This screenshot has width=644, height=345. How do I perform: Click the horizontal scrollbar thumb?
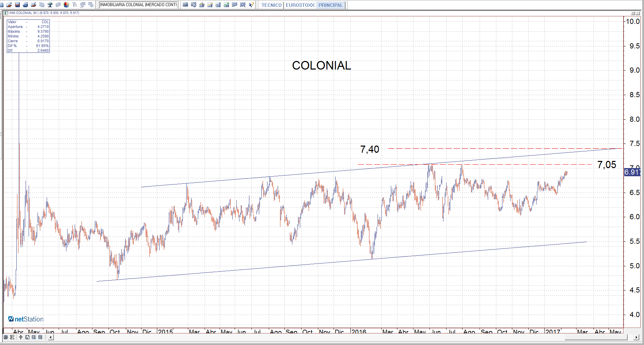click(596, 337)
